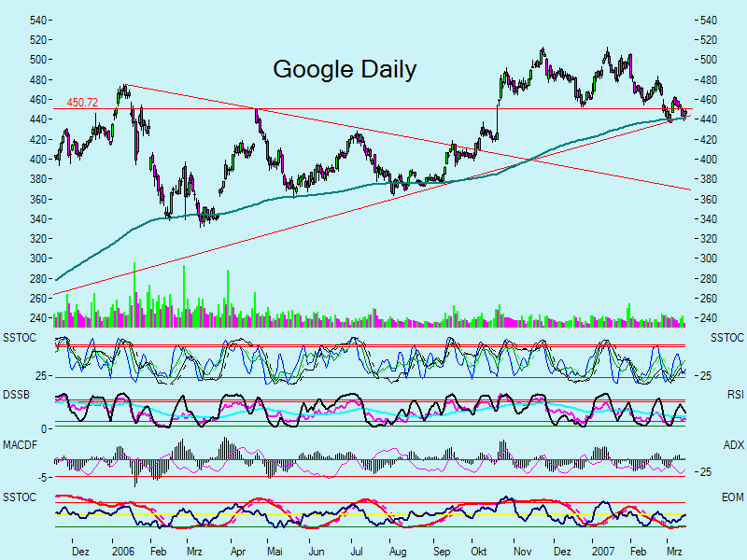The image size is (747, 560).
Task: Select the DSSB indicator label
Action: click(16, 394)
